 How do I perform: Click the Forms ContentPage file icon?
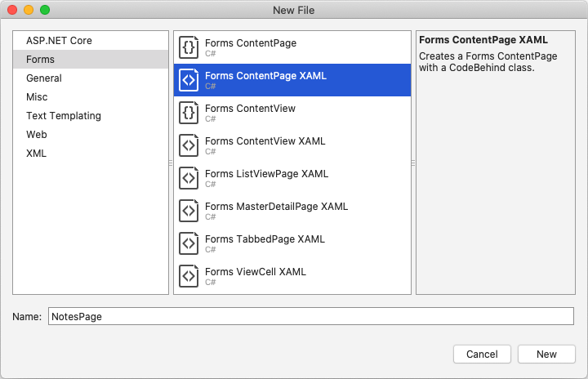(x=189, y=47)
